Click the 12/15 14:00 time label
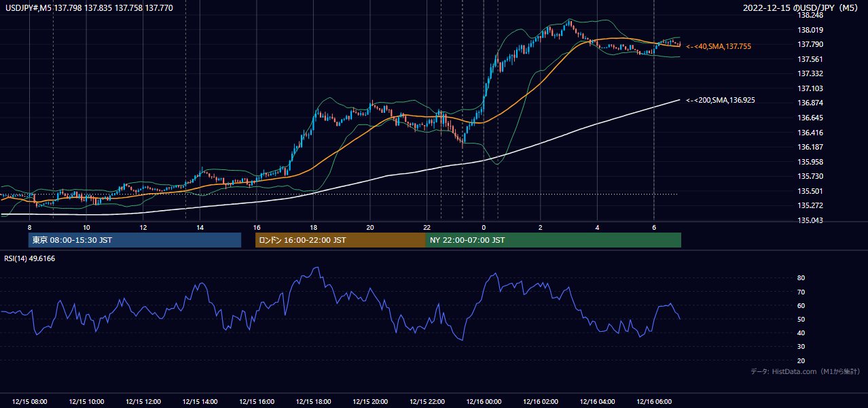Screen dimensions: 868x408 click(200, 402)
